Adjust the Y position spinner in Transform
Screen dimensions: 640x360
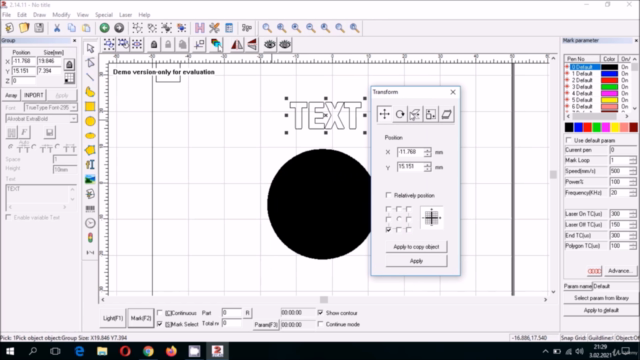(427, 167)
